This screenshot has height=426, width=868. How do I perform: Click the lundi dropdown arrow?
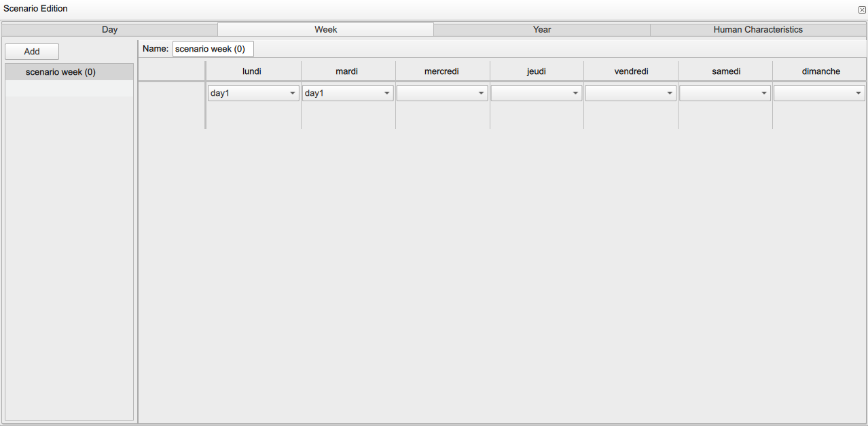(x=292, y=92)
